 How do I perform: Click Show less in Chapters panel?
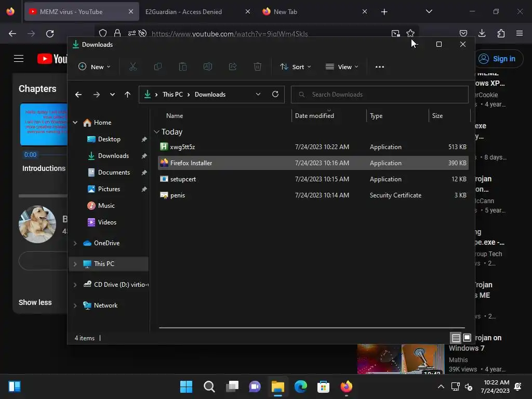pyautogui.click(x=35, y=302)
